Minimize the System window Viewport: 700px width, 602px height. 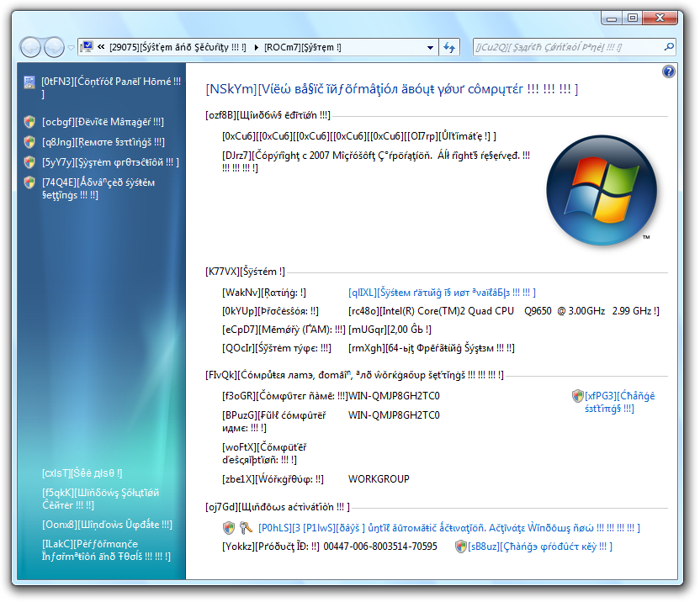click(x=612, y=18)
